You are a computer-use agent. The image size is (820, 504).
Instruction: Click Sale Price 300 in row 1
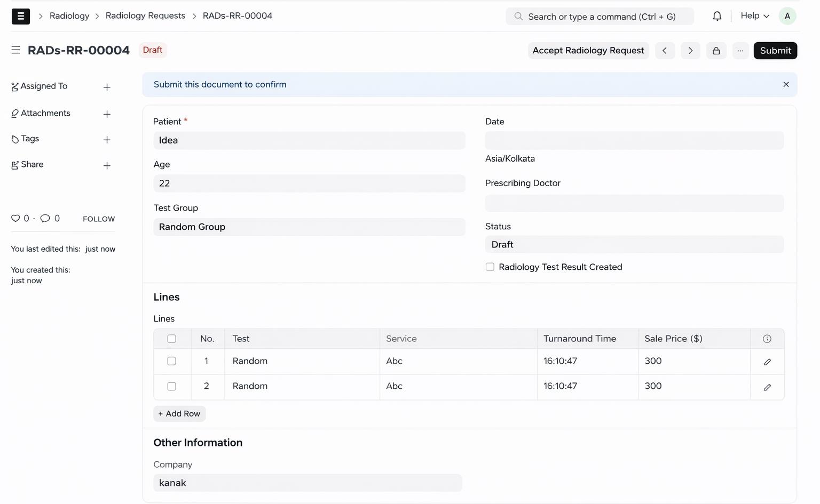point(694,362)
